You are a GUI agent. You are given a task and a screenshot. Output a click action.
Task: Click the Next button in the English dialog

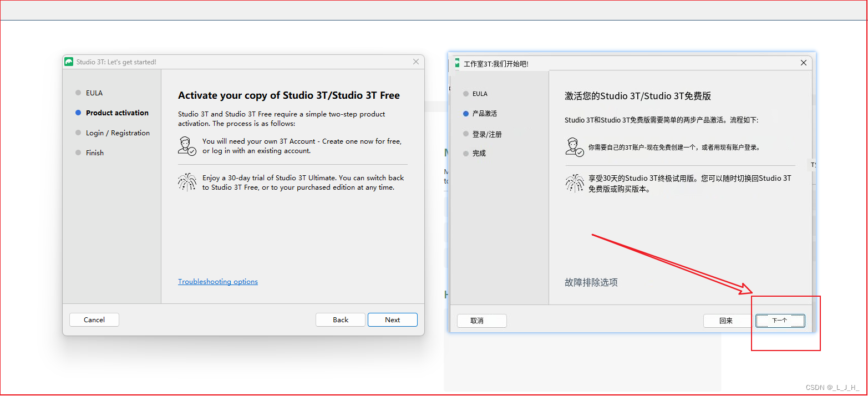pyautogui.click(x=393, y=320)
